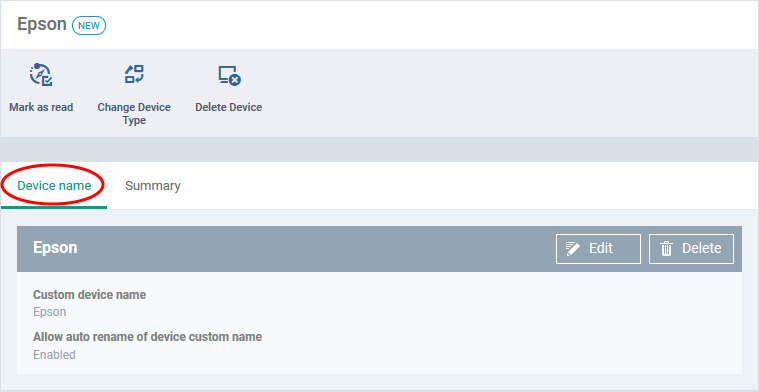Screen dimensions: 759x392
Task: Click the NEW badge beside Epson title
Action: click(89, 26)
